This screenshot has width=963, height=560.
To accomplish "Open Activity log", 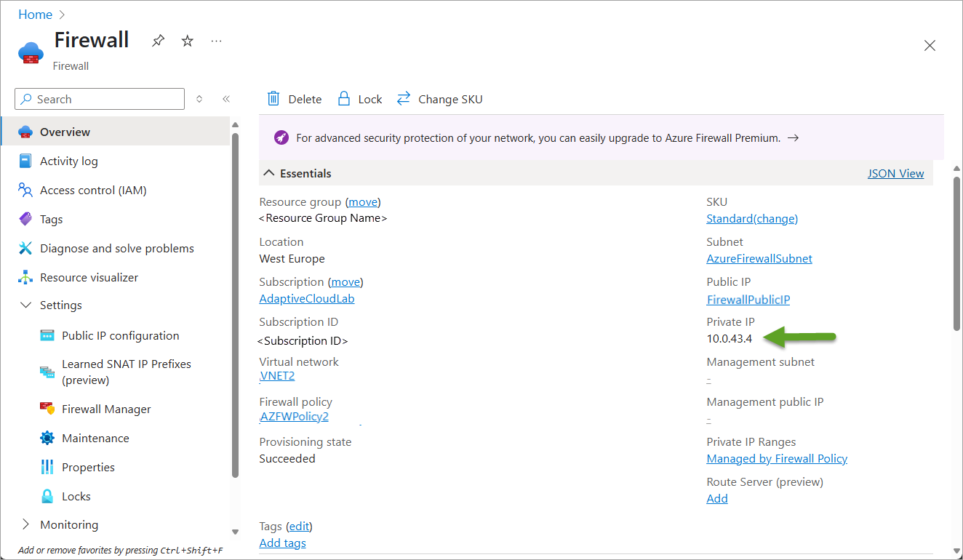I will [x=68, y=161].
